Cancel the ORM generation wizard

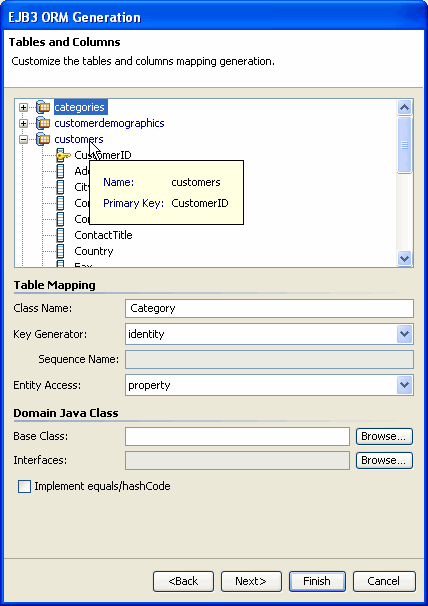click(384, 581)
